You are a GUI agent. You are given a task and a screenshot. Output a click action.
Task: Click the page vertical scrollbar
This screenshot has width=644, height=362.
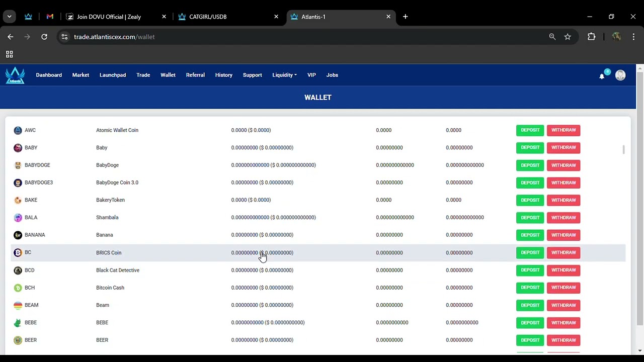pos(640,199)
